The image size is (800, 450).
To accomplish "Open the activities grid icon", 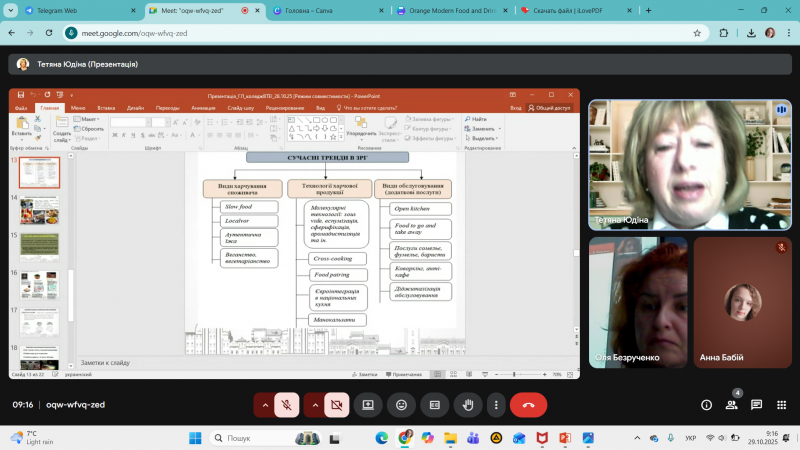I will pos(780,405).
